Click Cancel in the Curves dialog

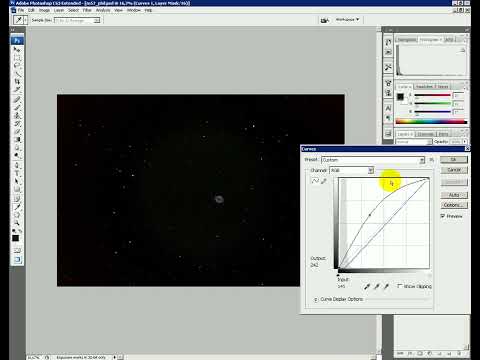[454, 170]
